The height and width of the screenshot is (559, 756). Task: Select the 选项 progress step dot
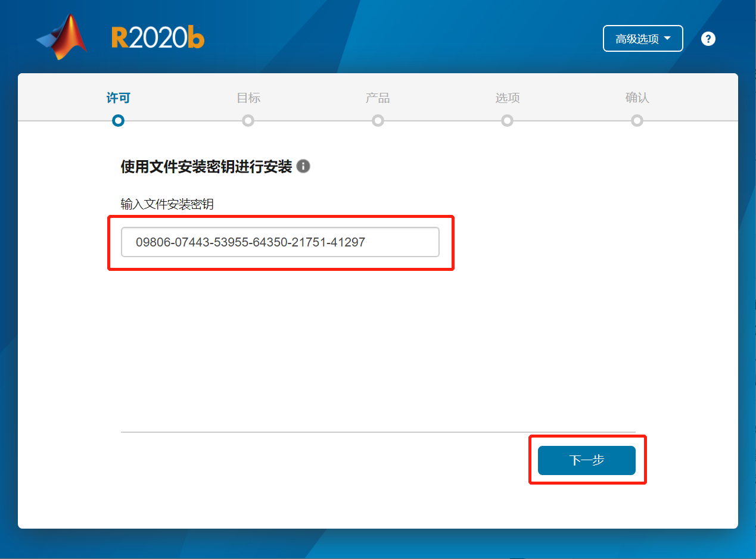tap(507, 120)
